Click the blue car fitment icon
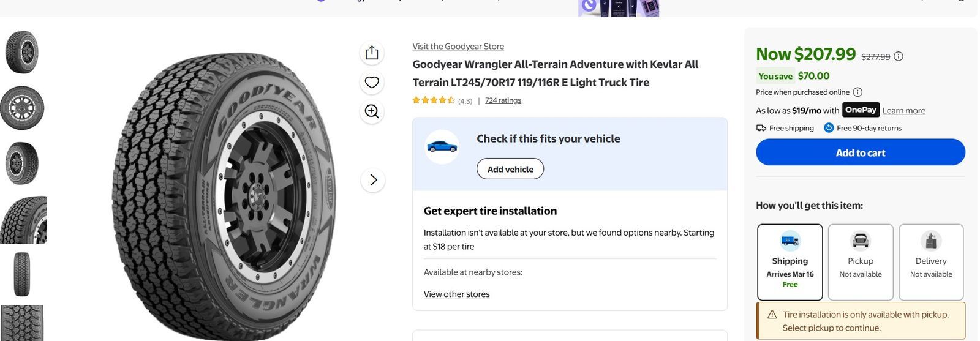Image resolution: width=980 pixels, height=341 pixels. pos(442,147)
